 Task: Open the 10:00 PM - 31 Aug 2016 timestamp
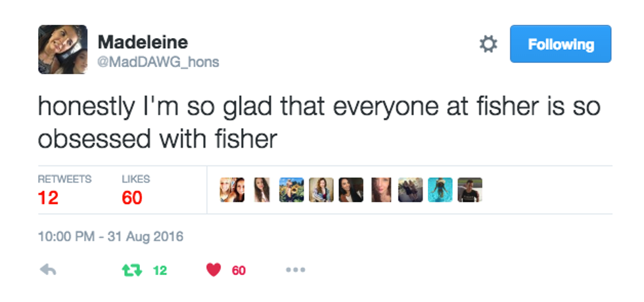(110, 236)
